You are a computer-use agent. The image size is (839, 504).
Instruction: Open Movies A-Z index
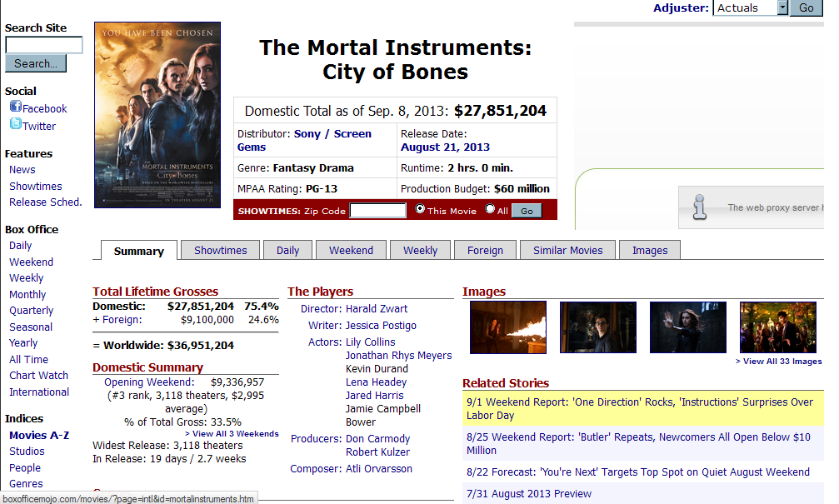(39, 436)
